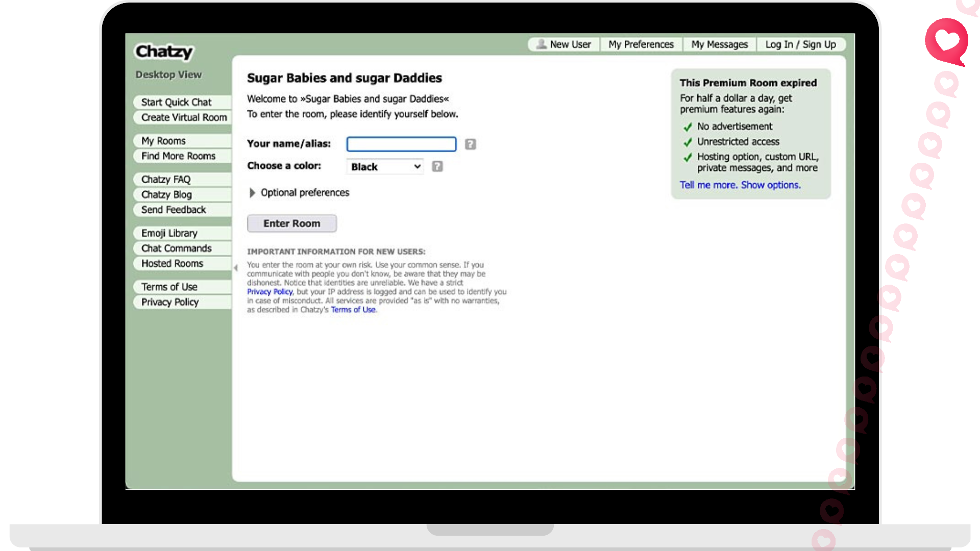Open My Messages tab
This screenshot has width=980, height=551.
[x=719, y=44]
